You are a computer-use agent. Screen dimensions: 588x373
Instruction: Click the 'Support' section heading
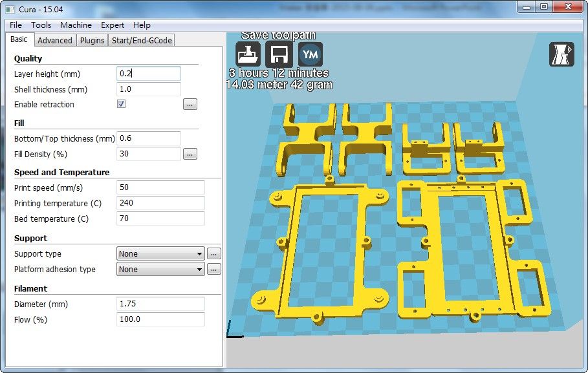[31, 239]
